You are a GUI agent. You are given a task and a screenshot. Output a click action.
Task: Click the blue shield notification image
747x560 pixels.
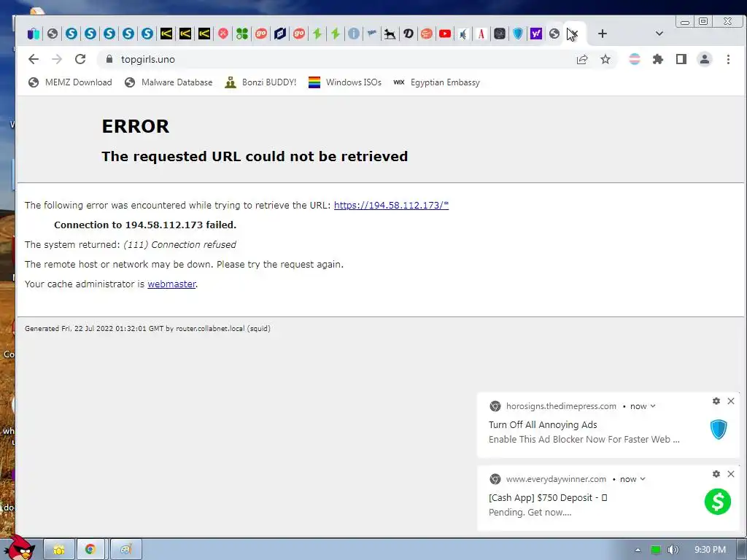coord(719,429)
